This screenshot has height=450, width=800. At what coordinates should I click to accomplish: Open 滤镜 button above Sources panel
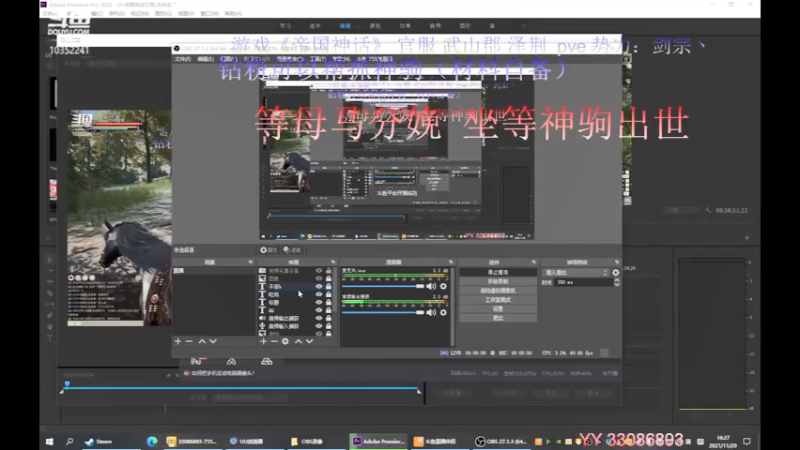coord(292,250)
